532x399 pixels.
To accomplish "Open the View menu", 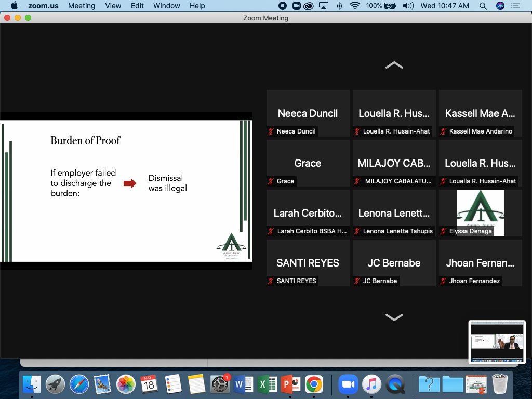I will pos(113,6).
